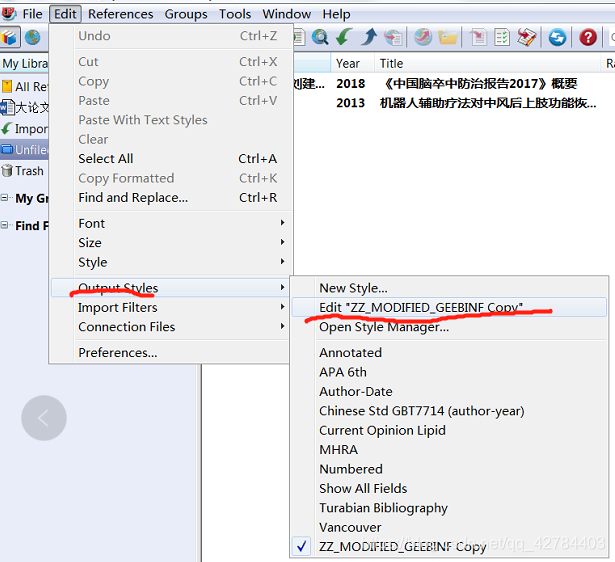Select the All References group in sidebar
615x562 pixels.
(x=24, y=86)
